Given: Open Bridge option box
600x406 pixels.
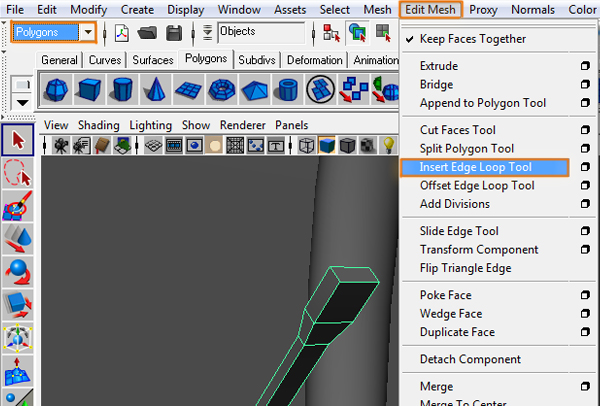Looking at the screenshot, I should 585,84.
